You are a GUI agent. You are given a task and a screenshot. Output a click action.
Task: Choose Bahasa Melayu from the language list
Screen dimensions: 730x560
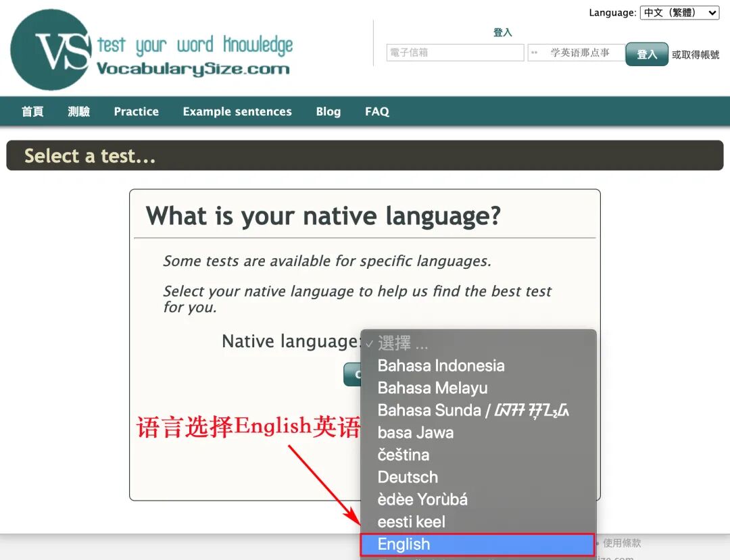[478, 388]
